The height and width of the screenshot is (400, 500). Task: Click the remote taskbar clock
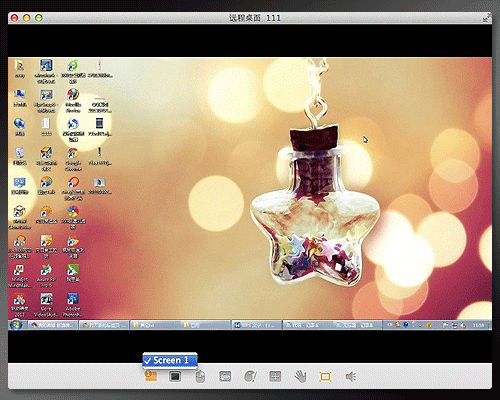479,325
